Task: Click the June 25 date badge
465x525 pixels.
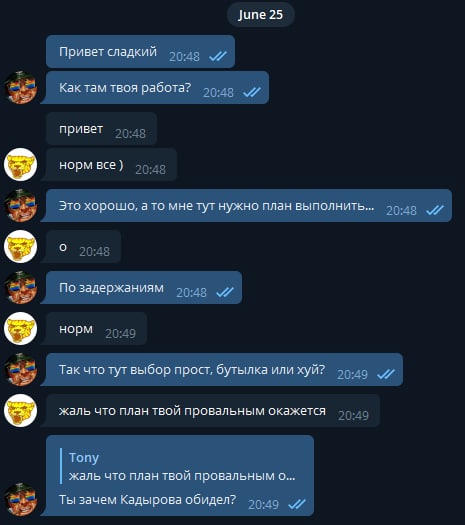Action: click(260, 15)
